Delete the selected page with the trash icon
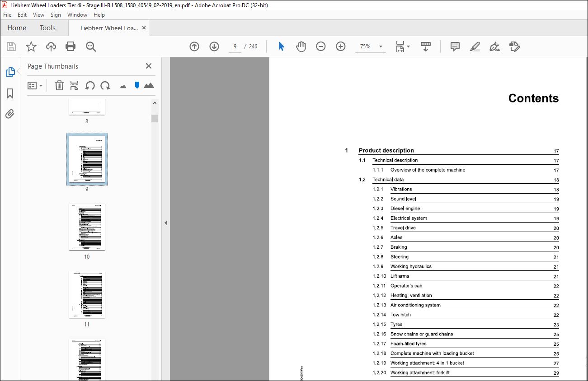The image size is (588, 381). tap(59, 85)
